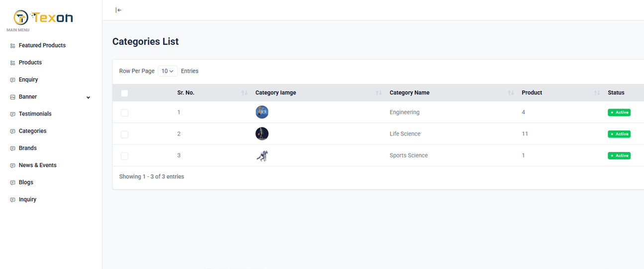This screenshot has width=644, height=269.
Task: Open Blogs menu item
Action: 26,182
